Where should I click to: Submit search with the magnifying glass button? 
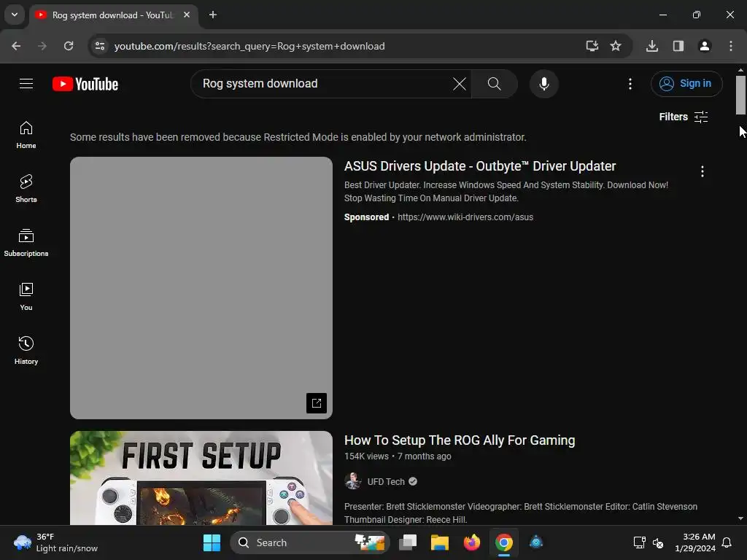click(494, 84)
